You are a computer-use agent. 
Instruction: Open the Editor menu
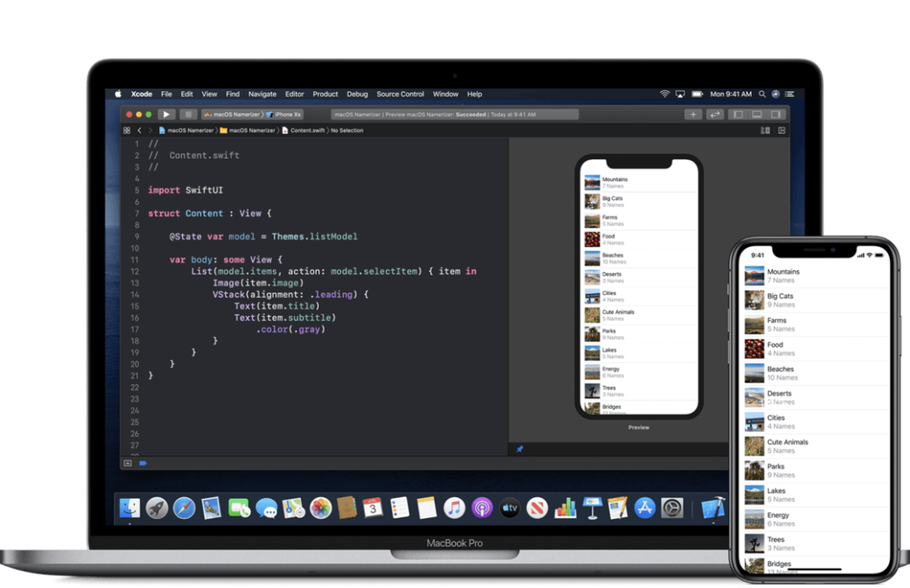pyautogui.click(x=294, y=94)
